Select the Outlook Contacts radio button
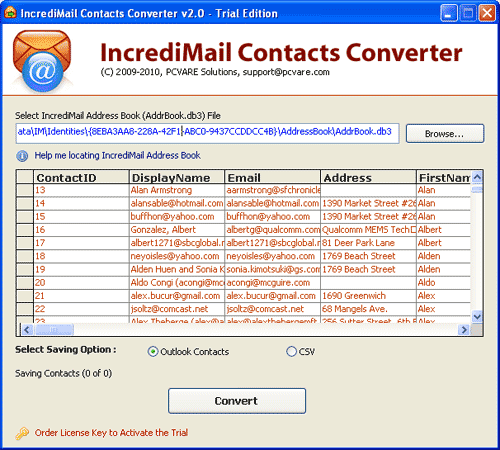The image size is (500, 450). (x=153, y=352)
